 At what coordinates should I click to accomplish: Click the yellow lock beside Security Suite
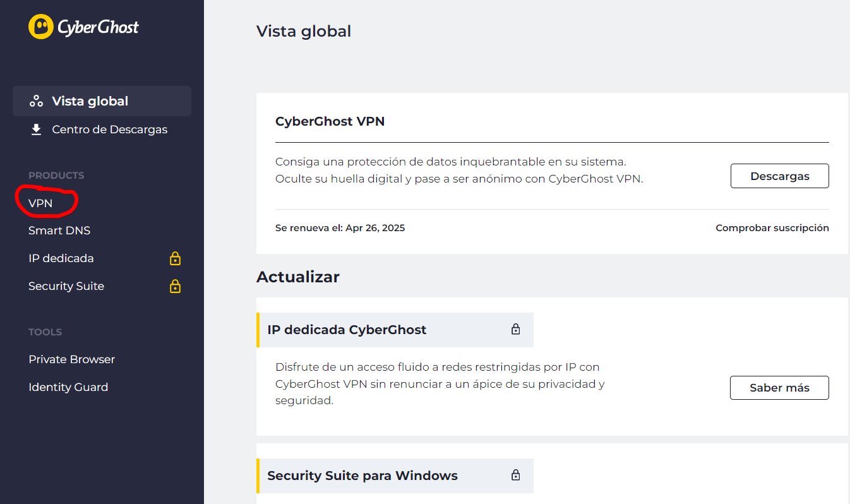(x=176, y=286)
